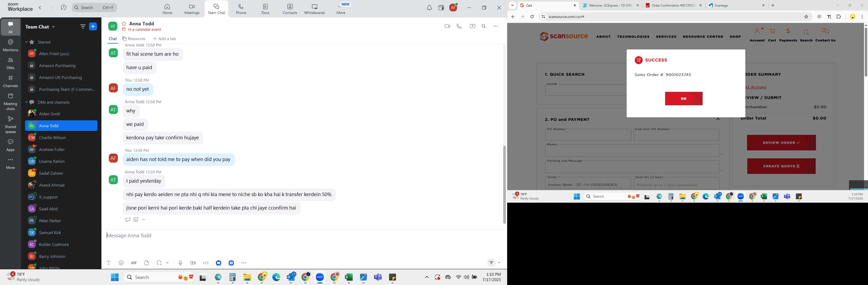Click the REVIEW ORDER button

click(781, 143)
